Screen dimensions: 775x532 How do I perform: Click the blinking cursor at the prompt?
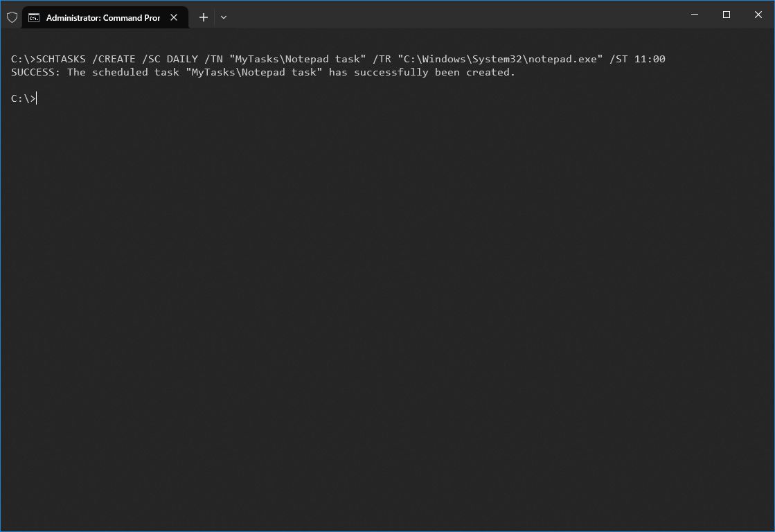[37, 98]
